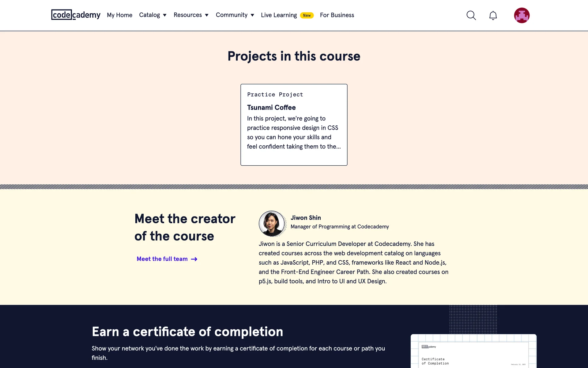Click the arrow next to Meet the full team
Screen dimensions: 588x368
(194, 259)
